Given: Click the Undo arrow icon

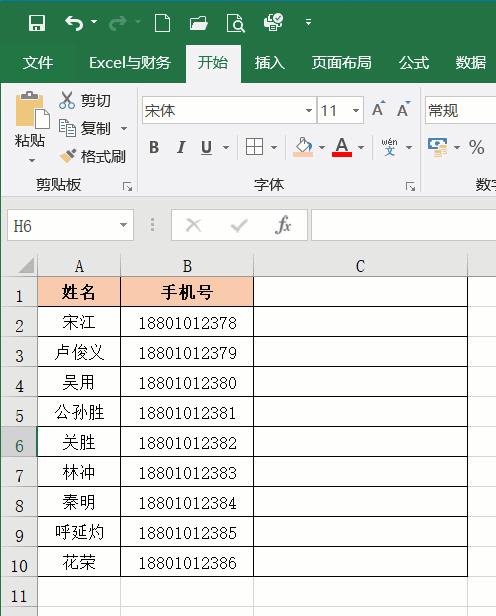Looking at the screenshot, I should coord(74,23).
